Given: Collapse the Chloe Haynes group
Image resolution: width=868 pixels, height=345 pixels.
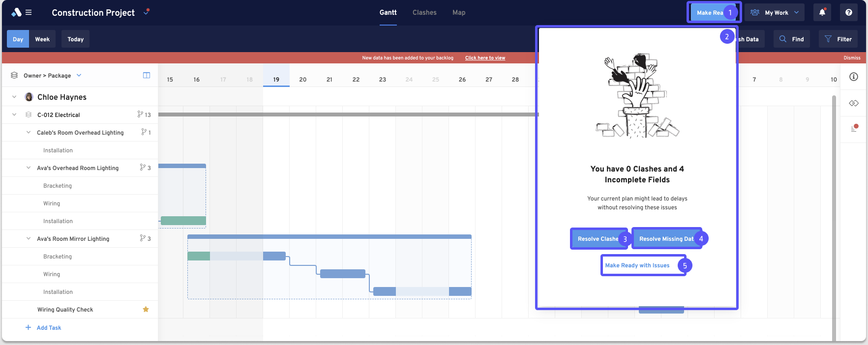Looking at the screenshot, I should (x=14, y=97).
